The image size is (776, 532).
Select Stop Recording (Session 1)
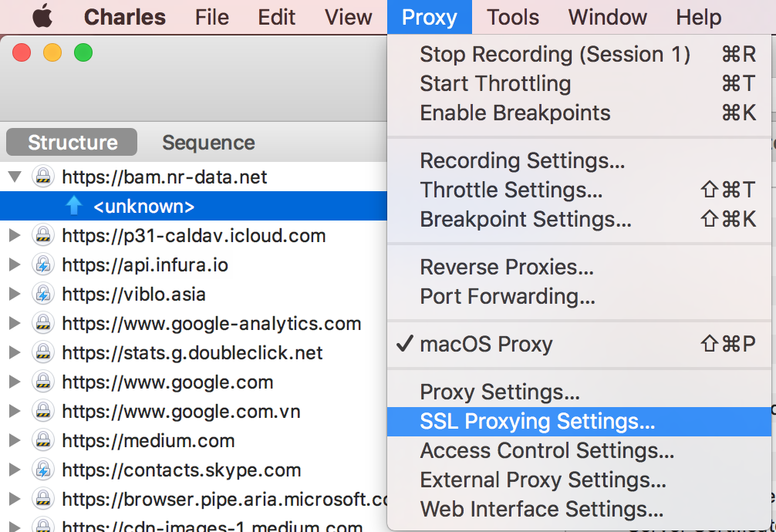point(555,54)
